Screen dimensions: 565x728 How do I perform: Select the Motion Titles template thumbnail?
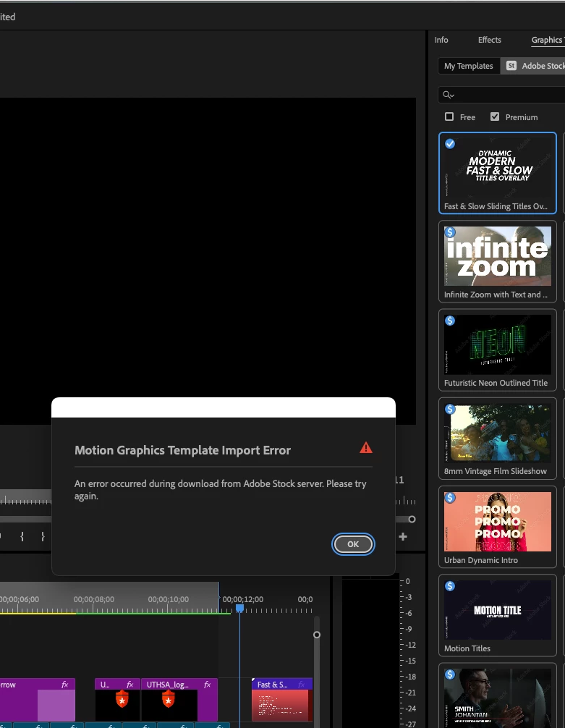498,610
